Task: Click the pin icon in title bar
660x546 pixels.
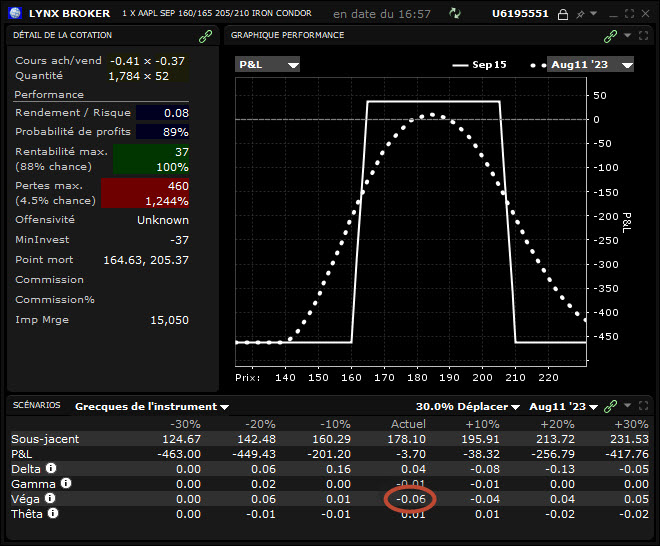Action: pos(580,14)
